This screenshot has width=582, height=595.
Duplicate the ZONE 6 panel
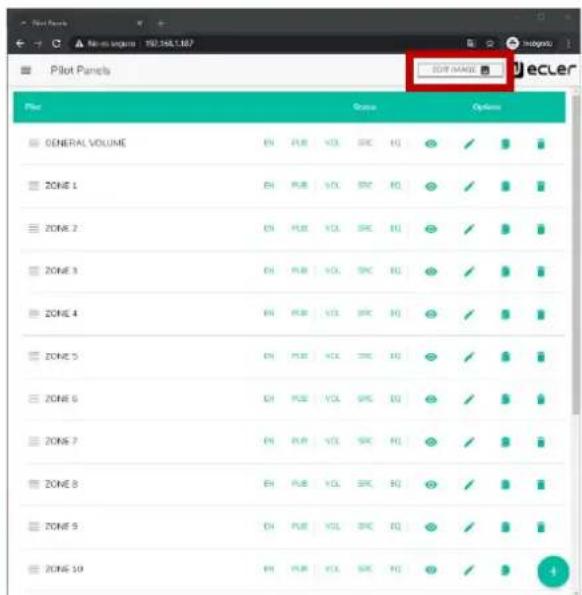pos(505,399)
